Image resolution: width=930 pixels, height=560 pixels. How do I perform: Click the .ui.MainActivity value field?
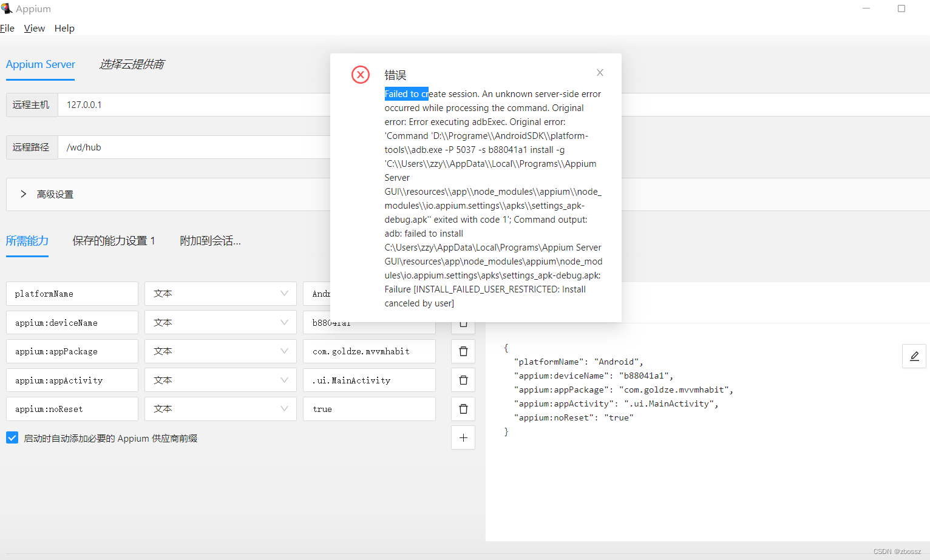[369, 380]
